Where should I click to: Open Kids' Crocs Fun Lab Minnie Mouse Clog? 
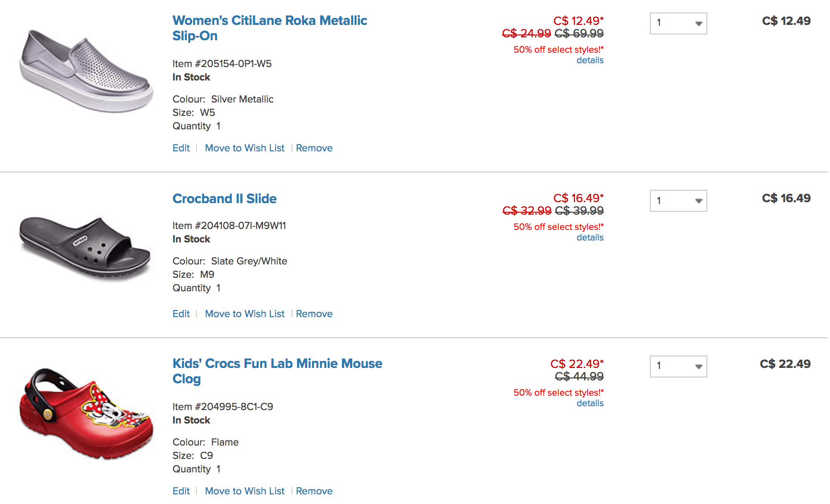pyautogui.click(x=277, y=371)
